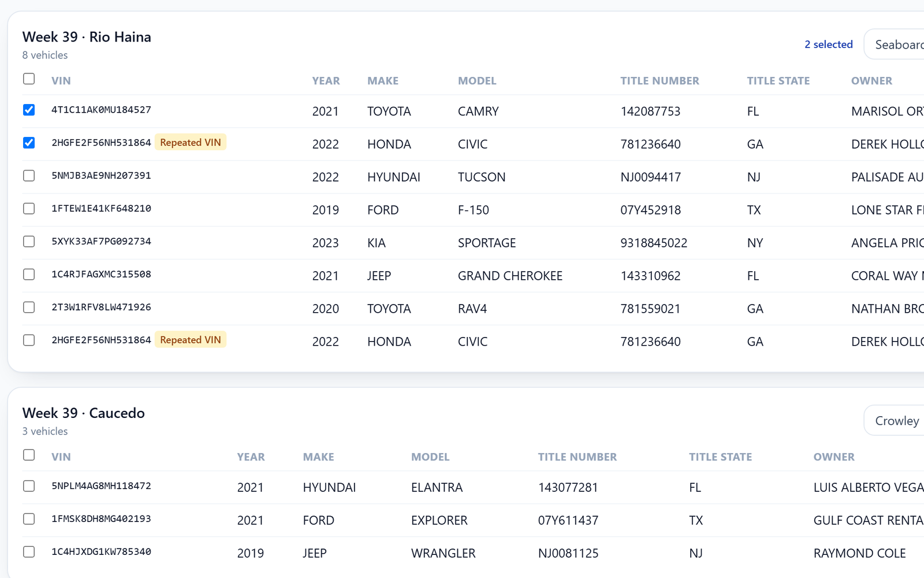924x578 pixels.
Task: Tick the 1C4HJXDG1KW785340 Wrangler checkbox
Action: click(x=29, y=552)
